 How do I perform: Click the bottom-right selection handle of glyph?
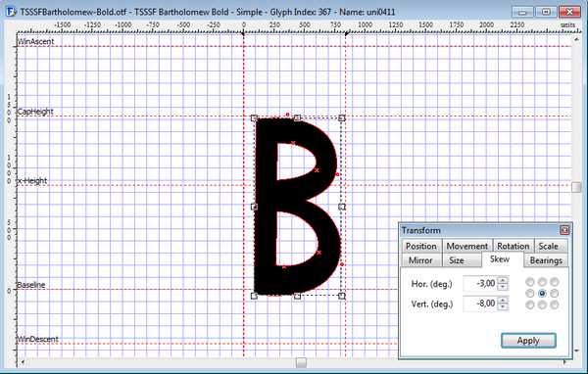[x=342, y=296]
